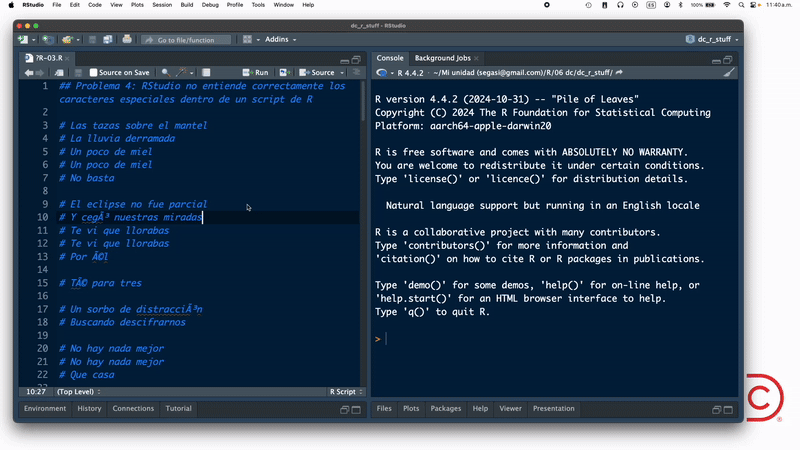The image size is (800, 450).
Task: Open the Build menu in menu bar
Action: (187, 5)
